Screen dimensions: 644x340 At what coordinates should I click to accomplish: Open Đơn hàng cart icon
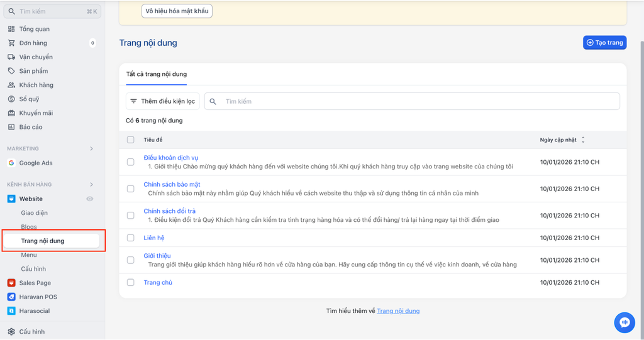tap(11, 43)
